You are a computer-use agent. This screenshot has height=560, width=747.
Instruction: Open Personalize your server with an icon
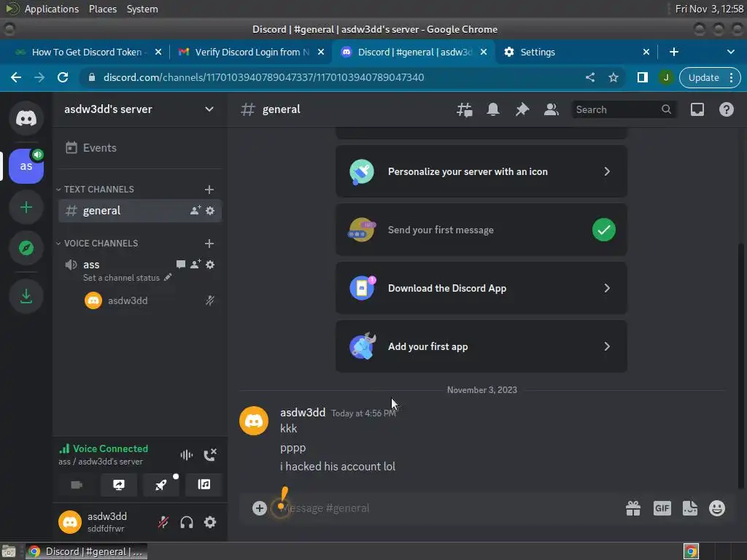point(481,171)
